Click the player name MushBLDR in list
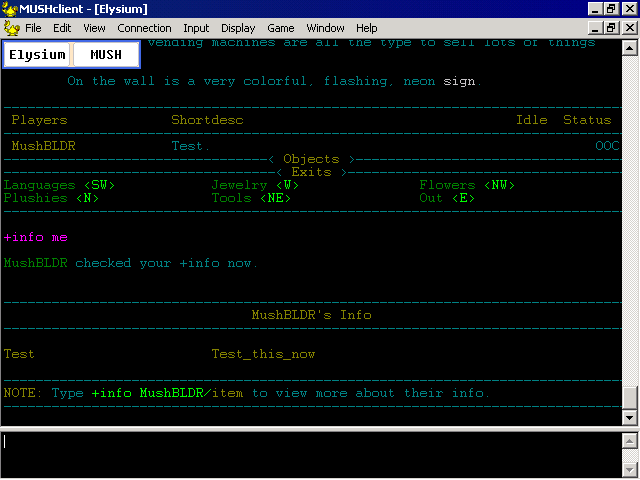Viewport: 640px width, 480px height. [44, 146]
